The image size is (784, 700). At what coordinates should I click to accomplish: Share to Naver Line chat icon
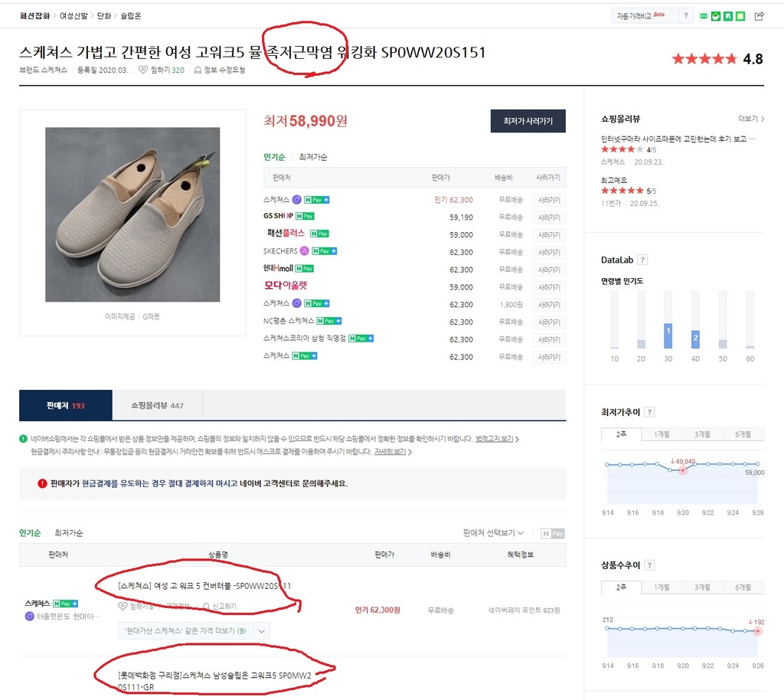click(704, 17)
